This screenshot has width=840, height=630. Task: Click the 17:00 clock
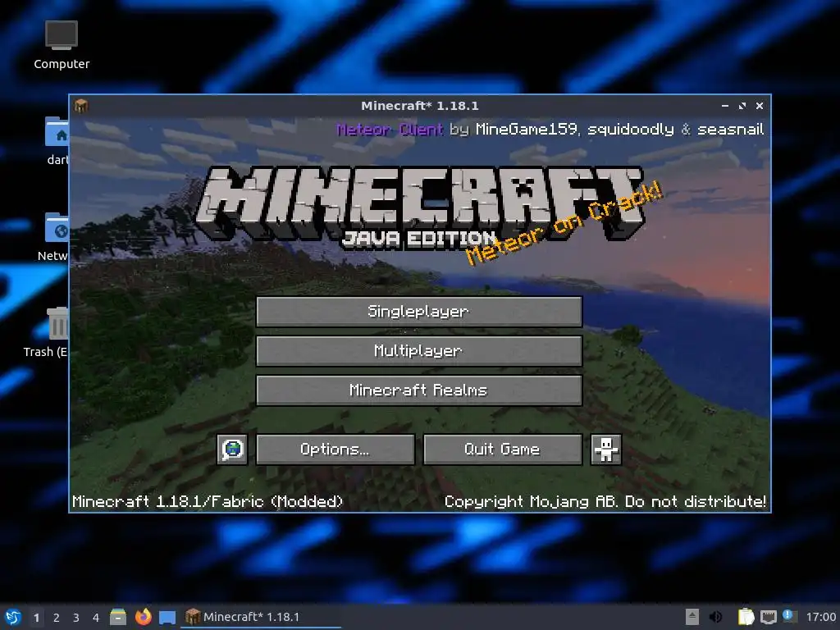[820, 617]
